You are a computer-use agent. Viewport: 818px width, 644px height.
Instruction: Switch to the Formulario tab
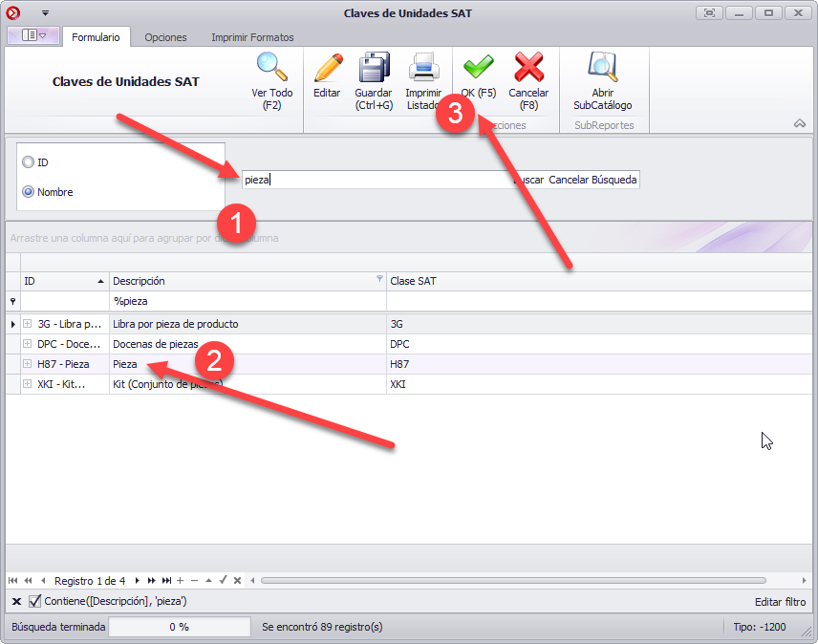pos(96,37)
